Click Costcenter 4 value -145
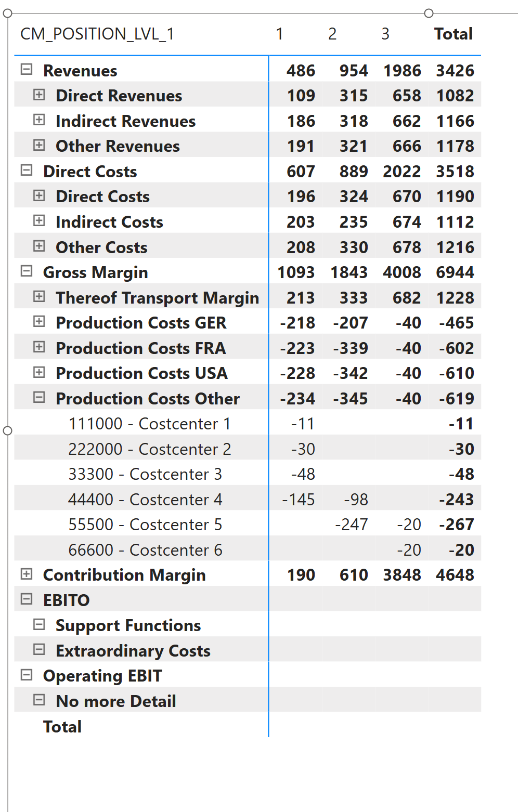This screenshot has width=518, height=812. (x=299, y=500)
